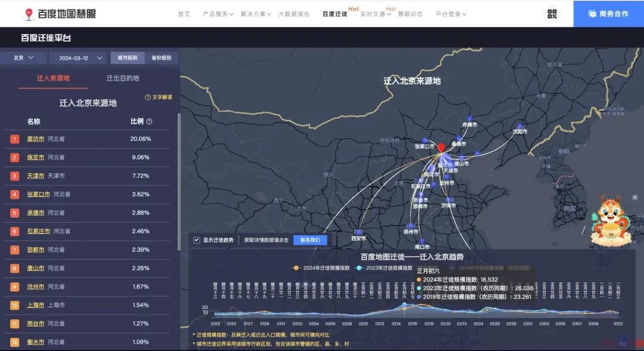Expand the 实时交通 dropdown menu
This screenshot has height=351, width=644.
[375, 14]
